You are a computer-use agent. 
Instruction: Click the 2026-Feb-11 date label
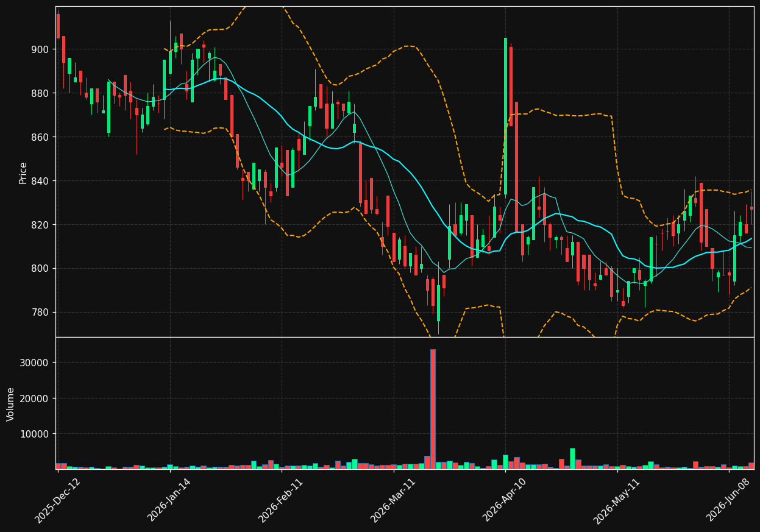click(x=281, y=500)
